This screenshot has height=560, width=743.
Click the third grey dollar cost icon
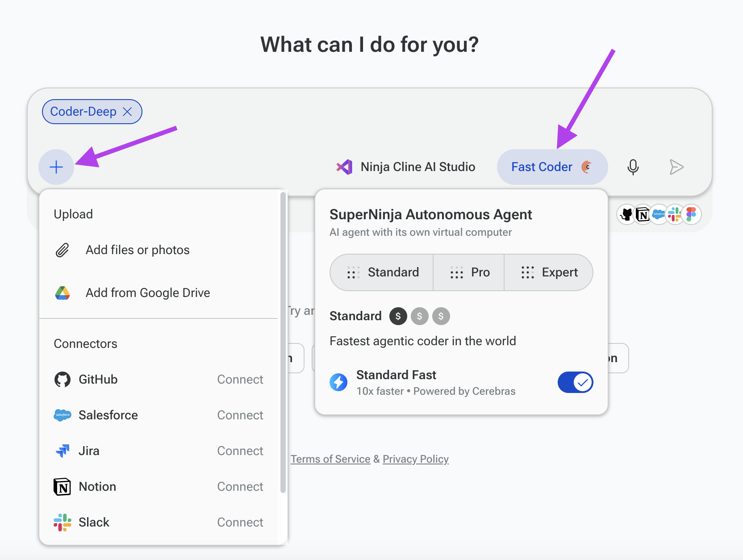point(441,316)
